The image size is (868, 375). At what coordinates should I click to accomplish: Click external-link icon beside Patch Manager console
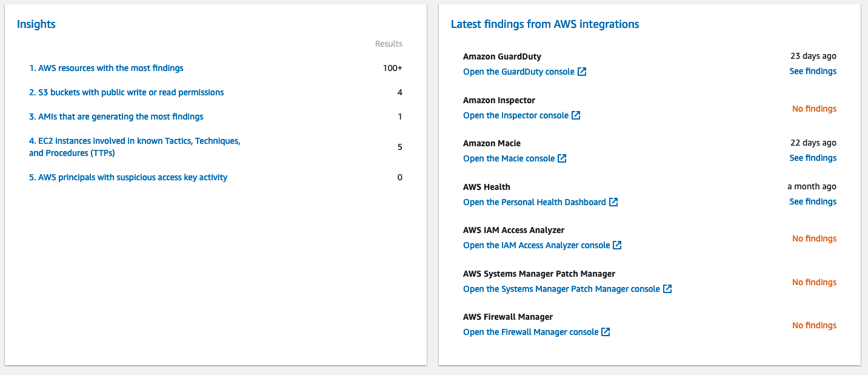point(667,289)
